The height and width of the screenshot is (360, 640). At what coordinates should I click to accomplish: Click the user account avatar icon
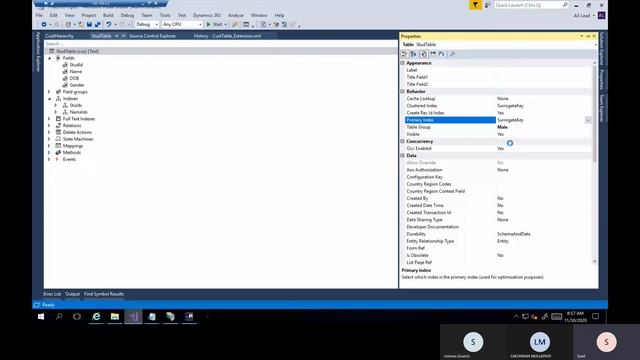602,16
